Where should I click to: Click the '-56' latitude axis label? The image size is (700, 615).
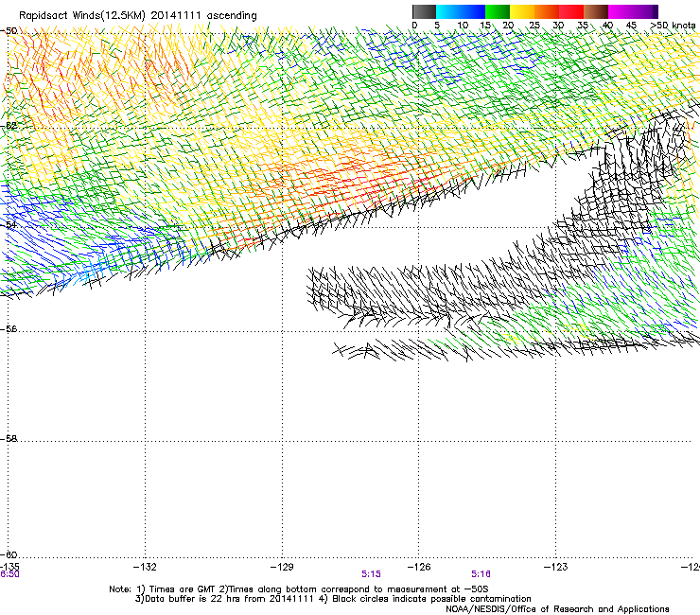(9, 329)
